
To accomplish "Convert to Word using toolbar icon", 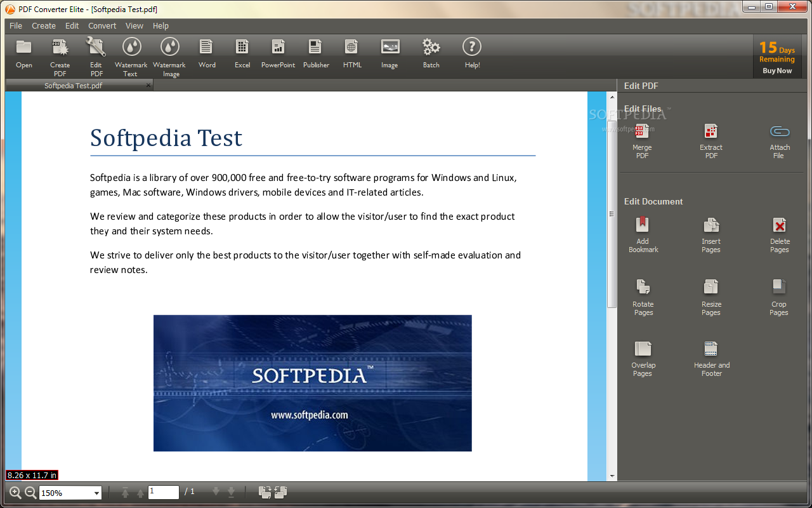I will pyautogui.click(x=206, y=47).
